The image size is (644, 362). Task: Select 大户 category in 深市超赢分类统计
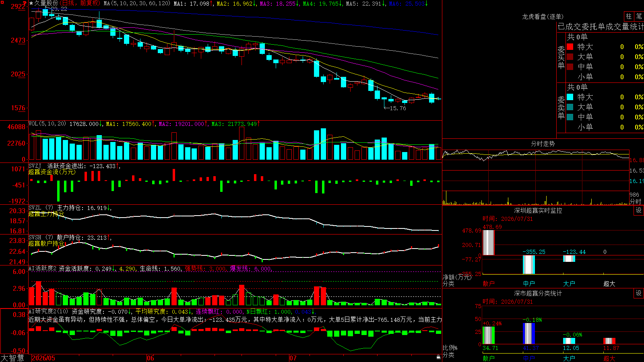569,358
